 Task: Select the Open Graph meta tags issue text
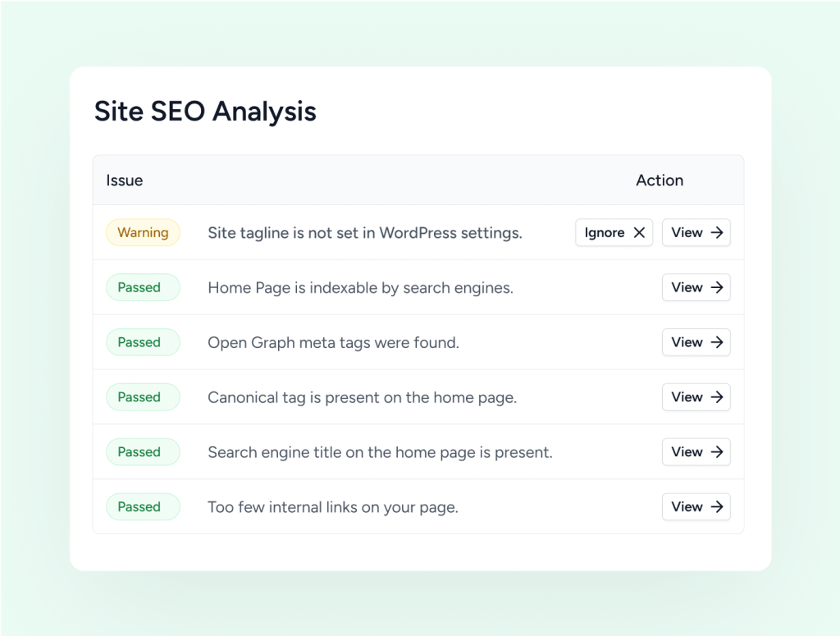[333, 342]
